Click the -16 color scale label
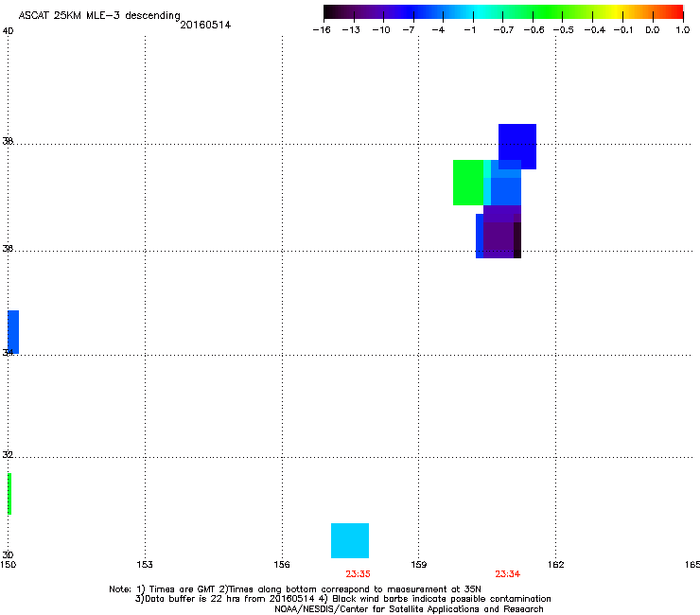Image resolution: width=700 pixels, height=615 pixels. tap(322, 30)
